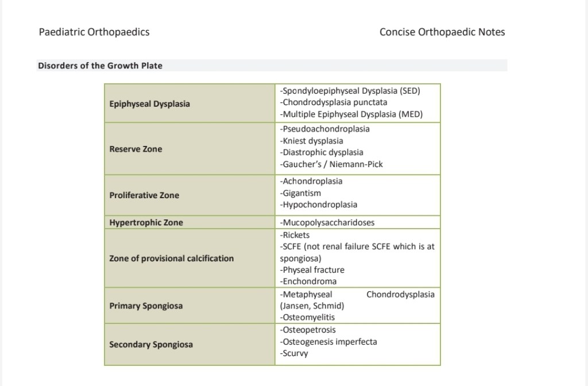
Task: Click 'Zone of provisional calcification' label
Action: click(x=171, y=258)
